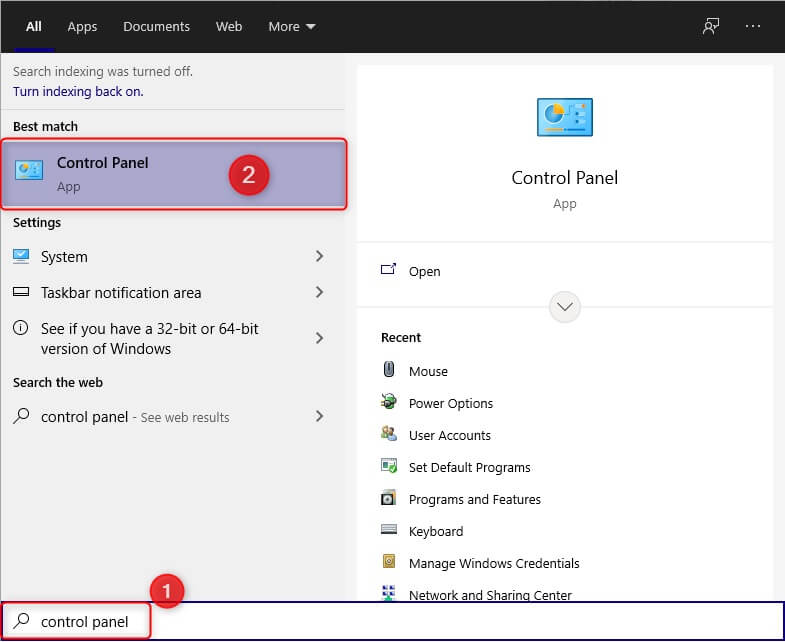Open Power Options from recent items
Image resolution: width=785 pixels, height=642 pixels.
[451, 404]
